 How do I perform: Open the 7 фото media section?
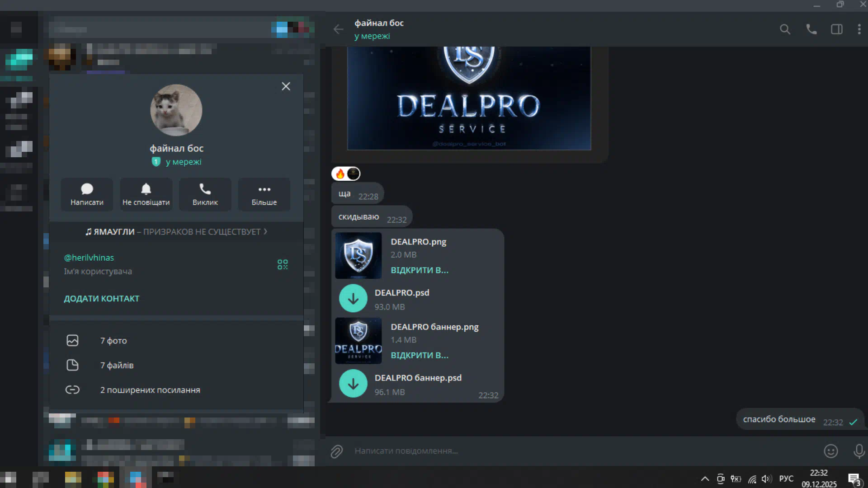point(113,341)
